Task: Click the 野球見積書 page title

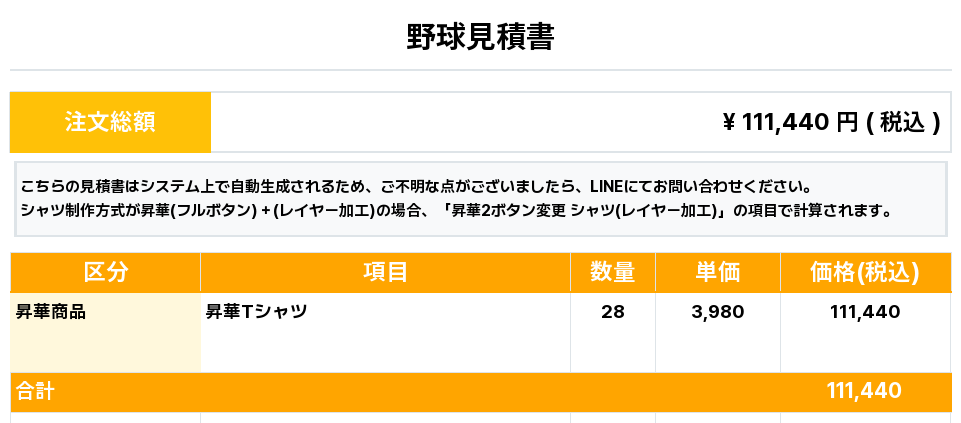Action: [x=480, y=37]
